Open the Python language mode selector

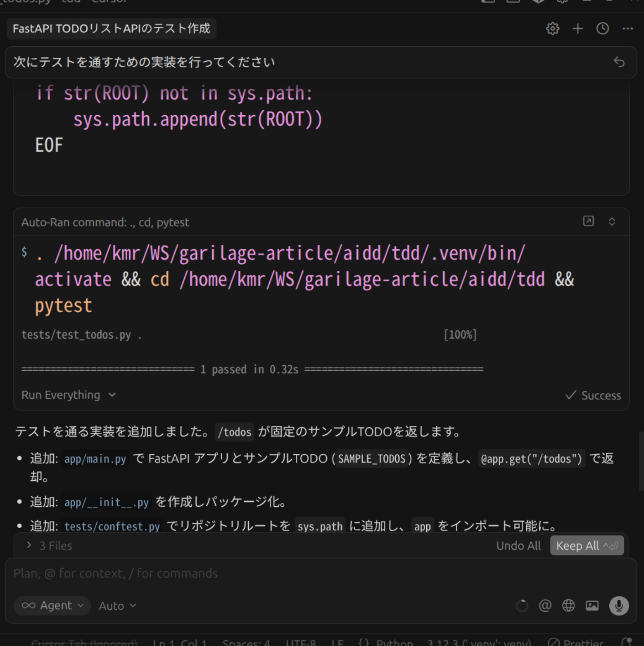(x=394, y=641)
